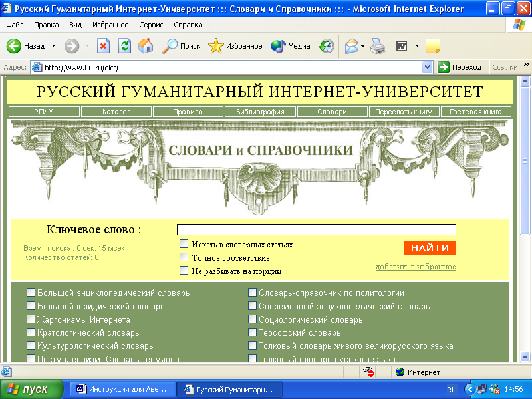Check Теософский словарь
The width and height of the screenshot is (532, 399).
pyautogui.click(x=252, y=332)
